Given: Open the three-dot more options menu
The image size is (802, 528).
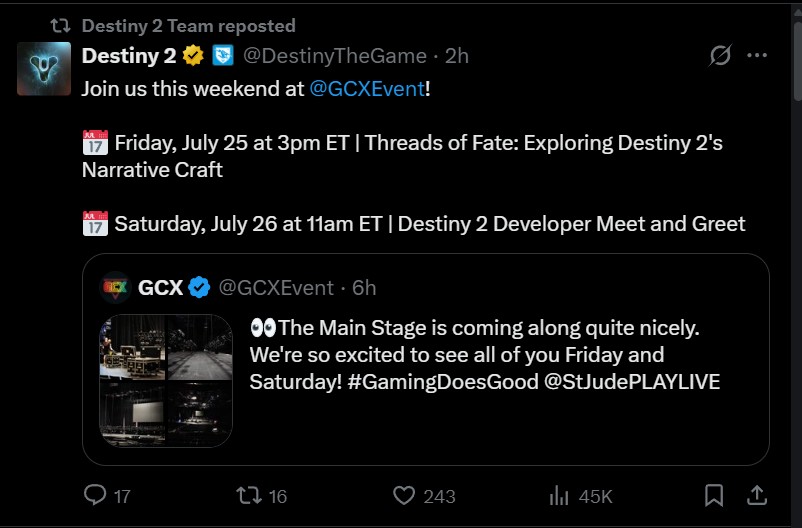Looking at the screenshot, I should coord(757,55).
